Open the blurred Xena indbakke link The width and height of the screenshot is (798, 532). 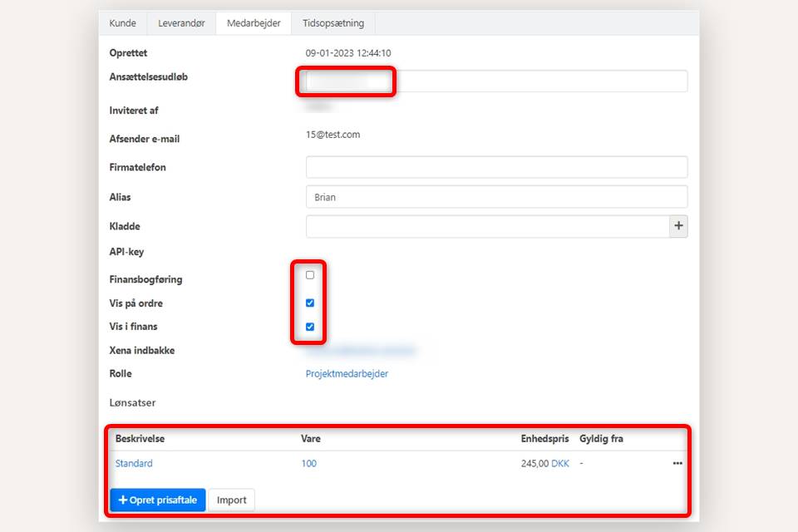point(361,351)
